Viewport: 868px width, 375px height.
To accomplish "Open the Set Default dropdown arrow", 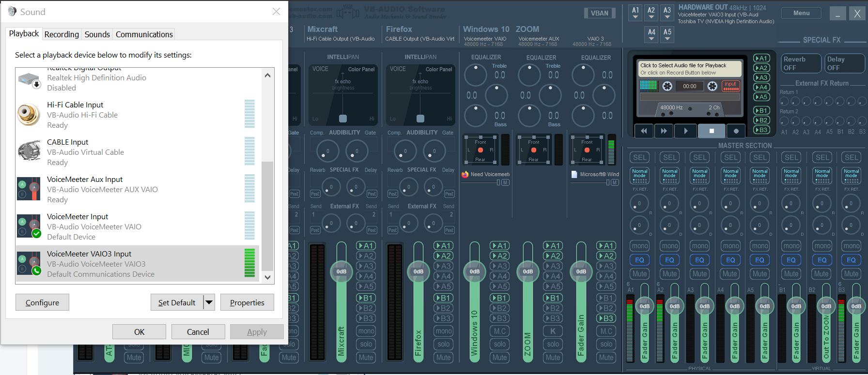I will (x=209, y=302).
